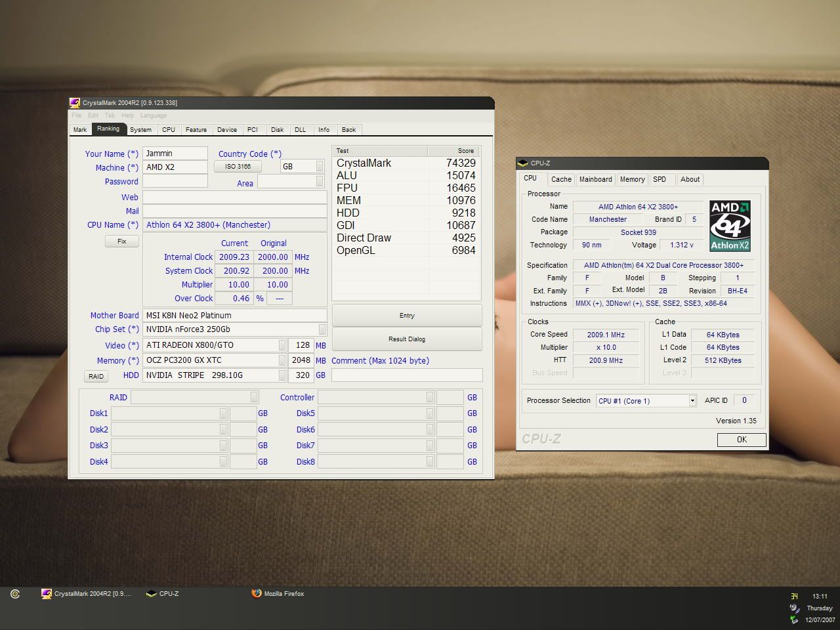
Task: Click the Entry button
Action: click(407, 316)
